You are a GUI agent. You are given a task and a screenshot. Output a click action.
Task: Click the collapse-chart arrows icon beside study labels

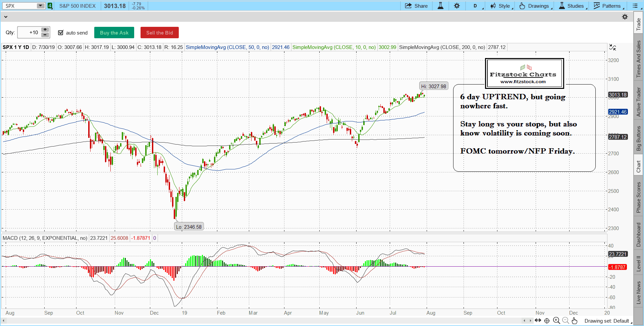(x=612, y=48)
